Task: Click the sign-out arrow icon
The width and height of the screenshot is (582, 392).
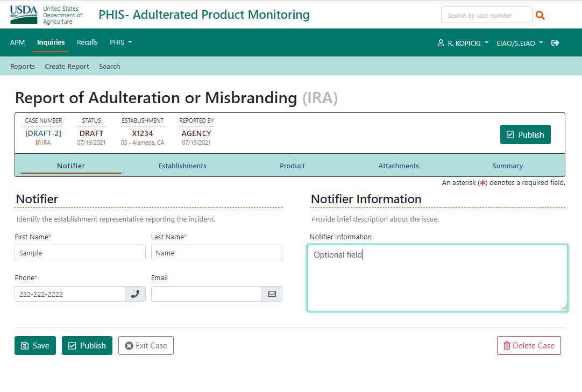Action: (x=556, y=42)
